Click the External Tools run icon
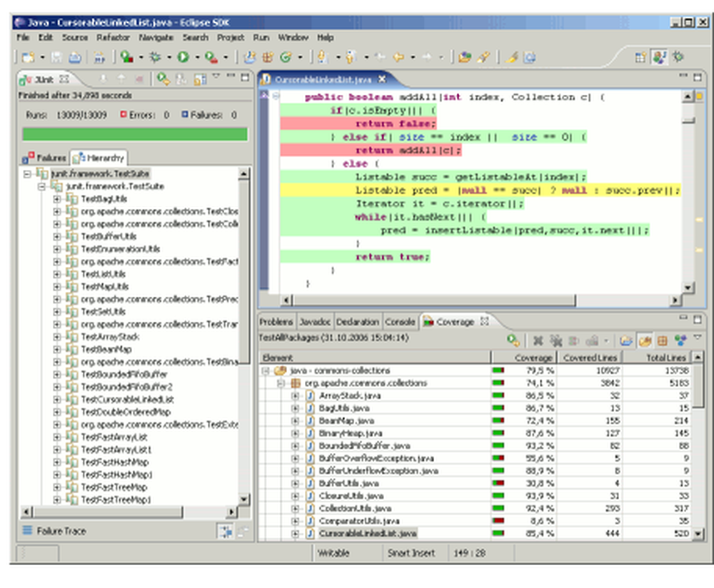 (211, 57)
